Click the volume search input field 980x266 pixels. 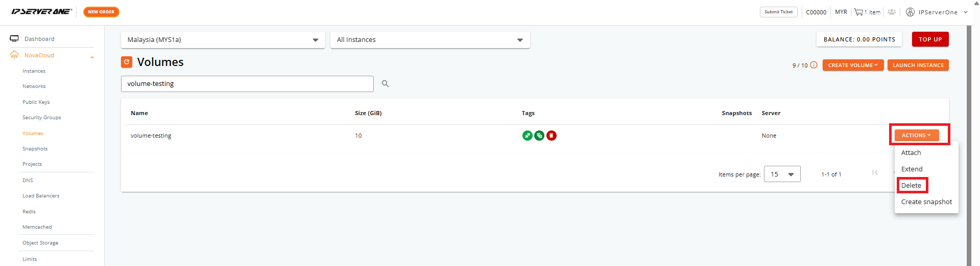[x=247, y=84]
